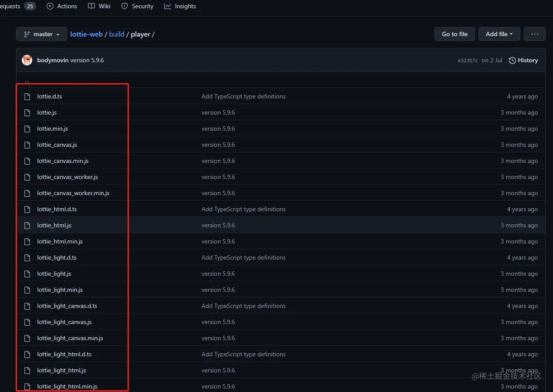Click the file icon beside lottie_light_canvas.d.ts

(27, 306)
